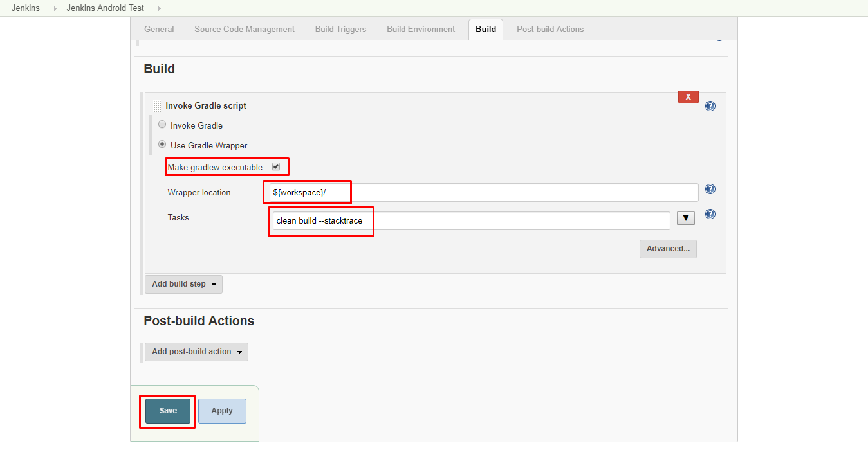Open help beside the Tasks field
Viewport: 868px width, 466px height.
tap(710, 214)
